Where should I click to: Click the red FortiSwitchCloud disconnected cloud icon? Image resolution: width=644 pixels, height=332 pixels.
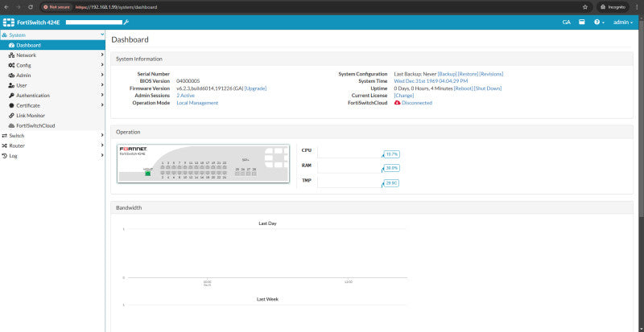click(397, 103)
